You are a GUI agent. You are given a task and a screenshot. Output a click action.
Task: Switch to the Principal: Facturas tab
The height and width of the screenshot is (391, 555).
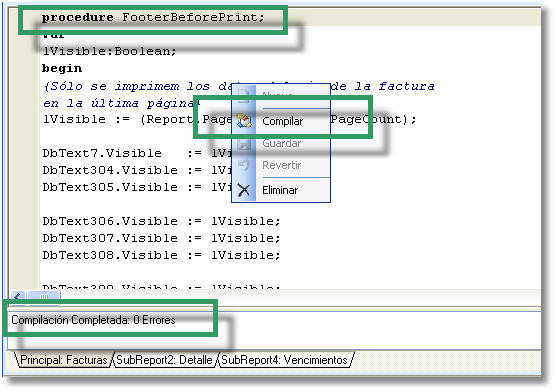pos(64,360)
